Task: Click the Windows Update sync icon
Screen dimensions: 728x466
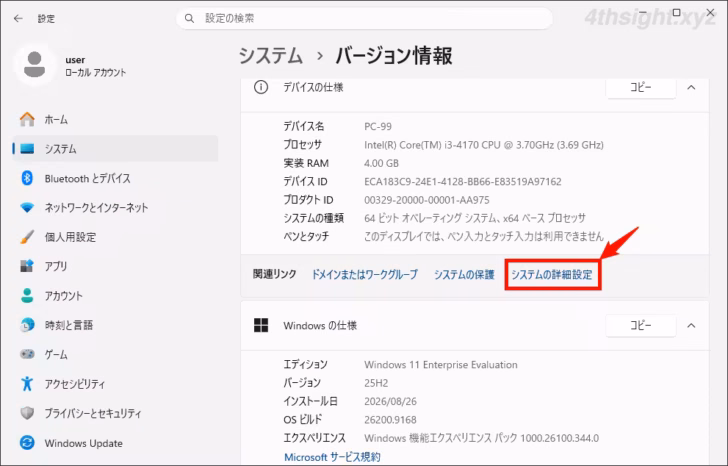Action: (x=27, y=443)
